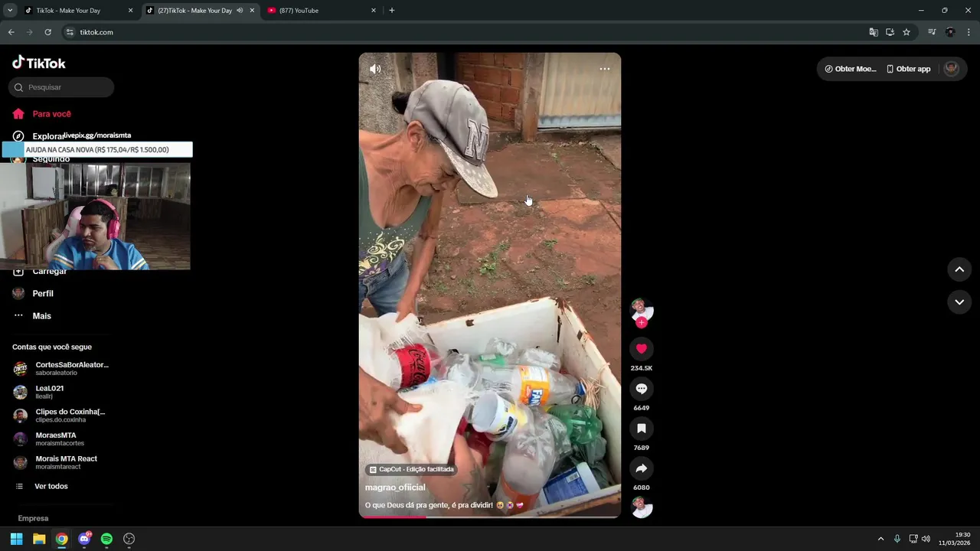Open the magrao_oficial creator link
Screen dimensions: 980x551
(395, 487)
